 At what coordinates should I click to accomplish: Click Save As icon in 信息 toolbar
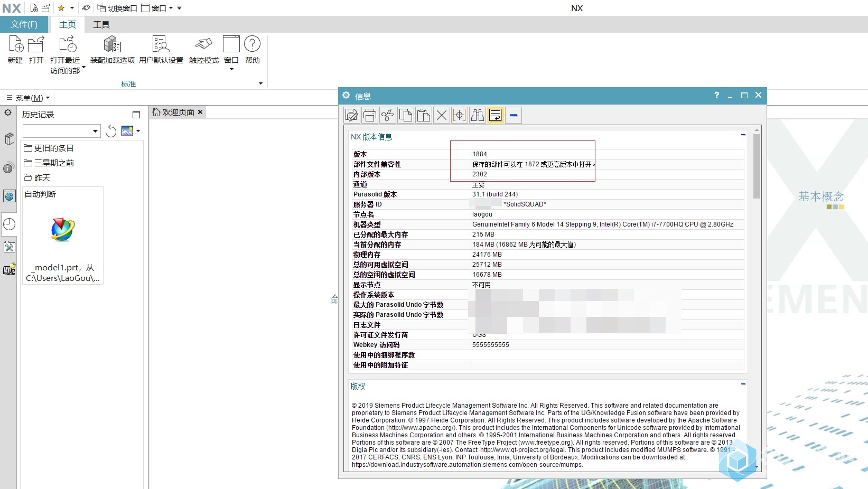coord(352,115)
